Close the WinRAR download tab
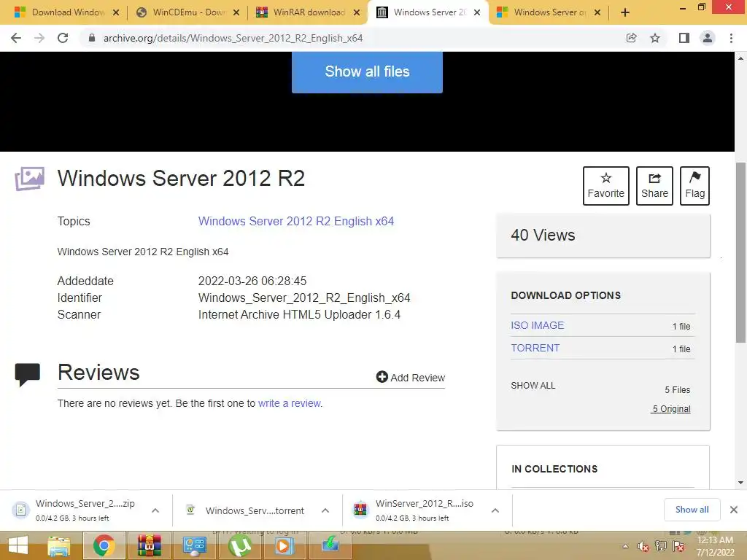This screenshot has height=560, width=747. pos(356,13)
